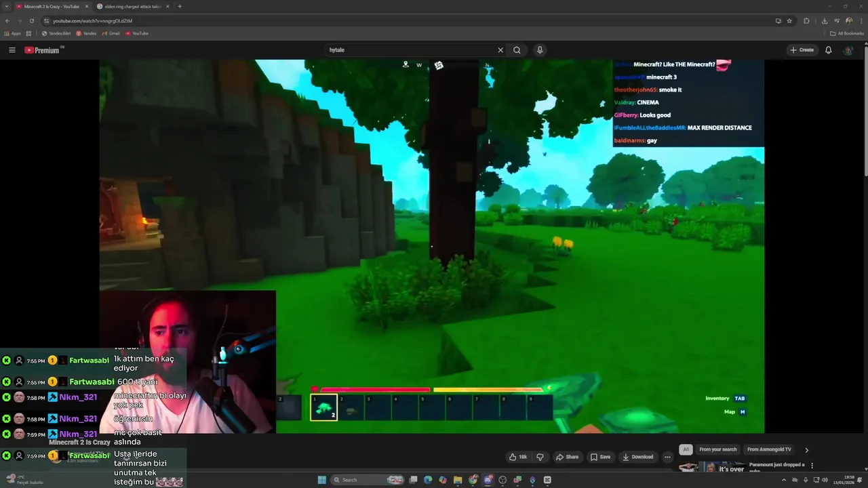This screenshot has height=488, width=868.
Task: Save the video to a playlist
Action: [600, 457]
